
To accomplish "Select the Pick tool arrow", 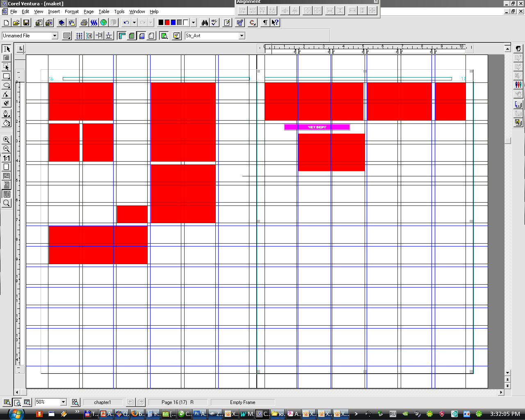I will point(7,49).
